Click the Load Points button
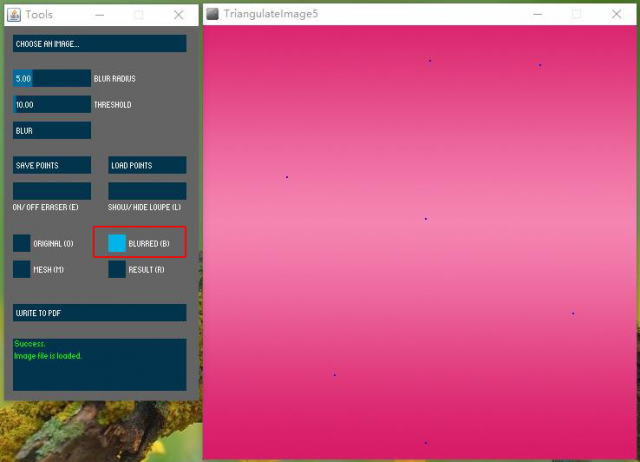Viewport: 640px width, 462px height. click(x=147, y=165)
